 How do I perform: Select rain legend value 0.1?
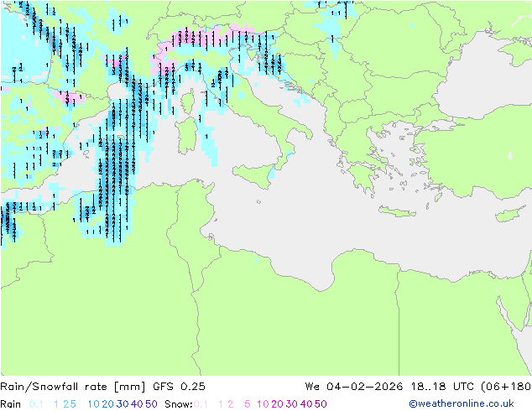click(x=36, y=404)
